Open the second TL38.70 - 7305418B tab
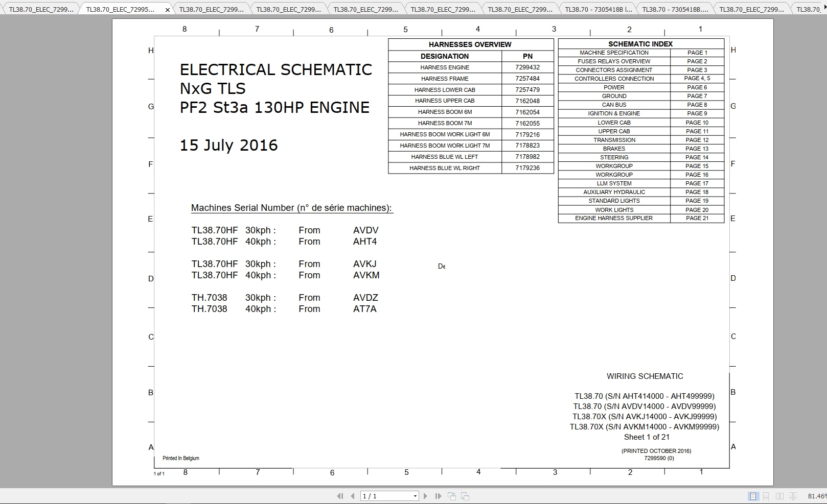 [x=674, y=8]
